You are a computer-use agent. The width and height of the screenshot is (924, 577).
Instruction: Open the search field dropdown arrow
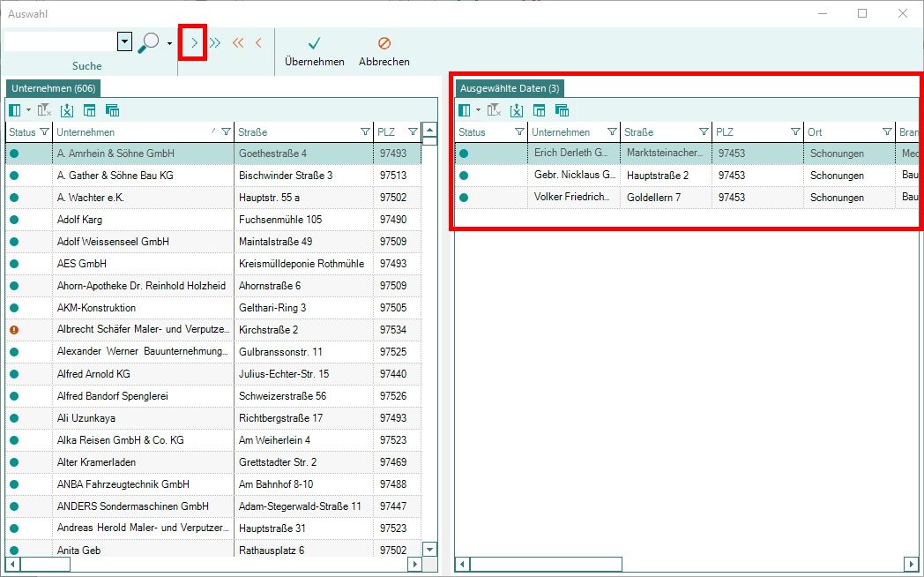pyautogui.click(x=124, y=42)
